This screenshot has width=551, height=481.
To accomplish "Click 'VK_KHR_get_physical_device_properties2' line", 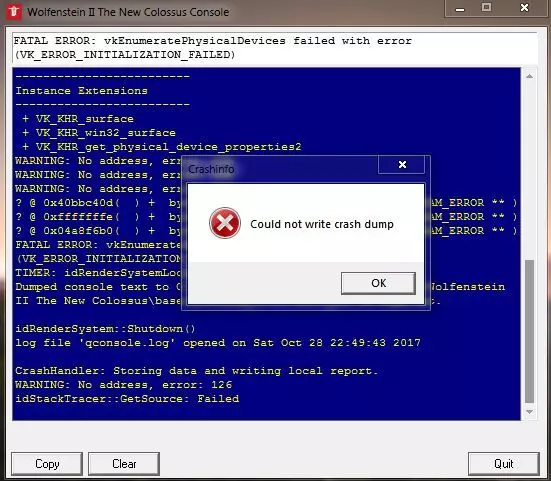I will coord(162,147).
